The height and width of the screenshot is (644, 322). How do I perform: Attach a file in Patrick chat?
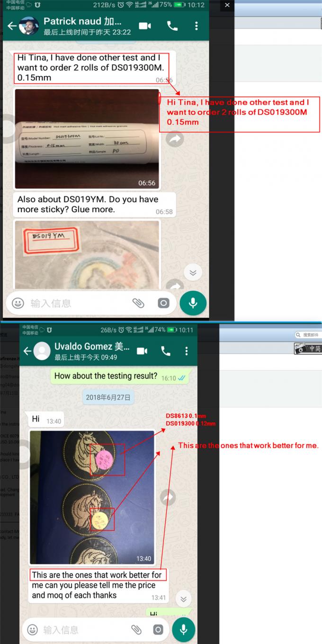(138, 303)
